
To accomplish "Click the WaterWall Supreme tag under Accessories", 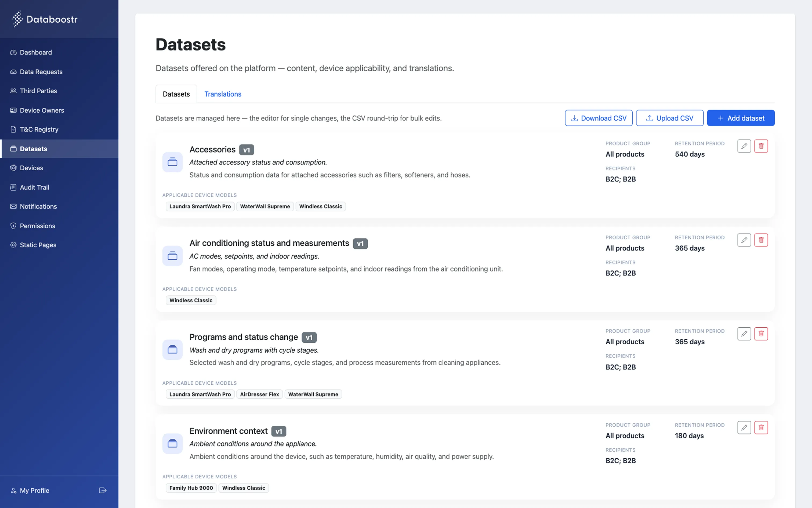I will [265, 206].
